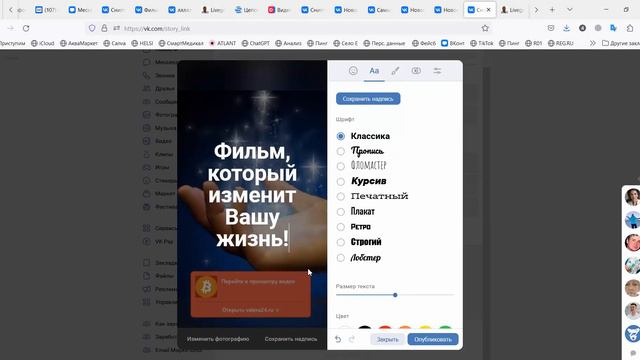640x360 pixels.
Task: Open the list-all-tabs dropdown arrow
Action: 570,10
